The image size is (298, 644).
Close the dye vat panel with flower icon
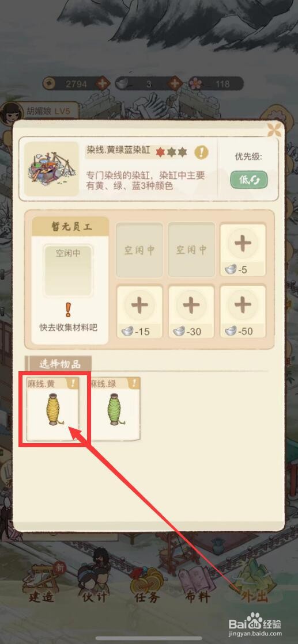coord(274,129)
